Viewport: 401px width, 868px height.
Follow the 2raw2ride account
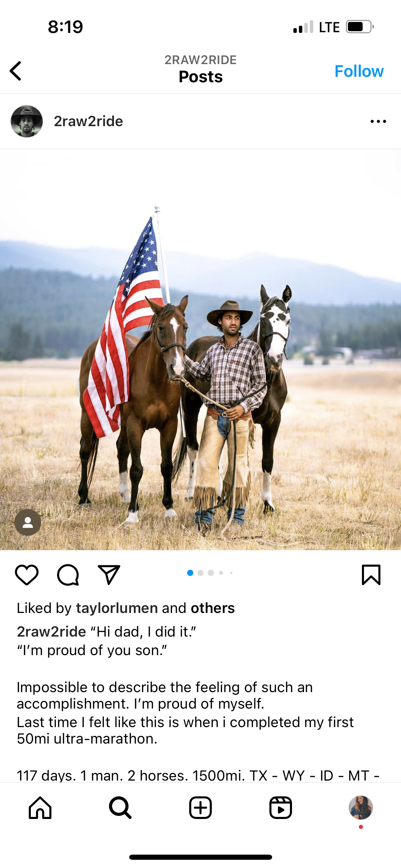(359, 71)
